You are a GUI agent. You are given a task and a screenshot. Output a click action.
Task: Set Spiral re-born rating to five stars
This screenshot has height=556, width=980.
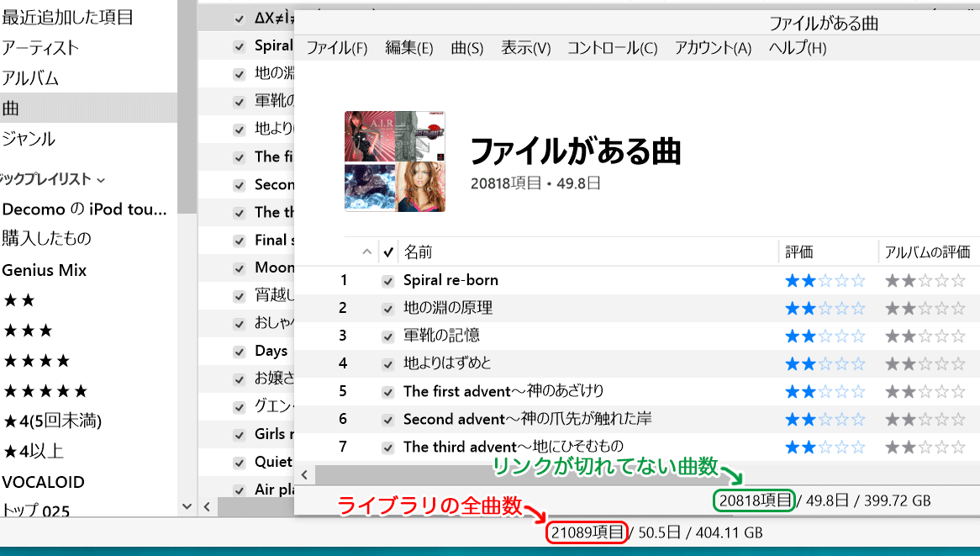pyautogui.click(x=858, y=281)
